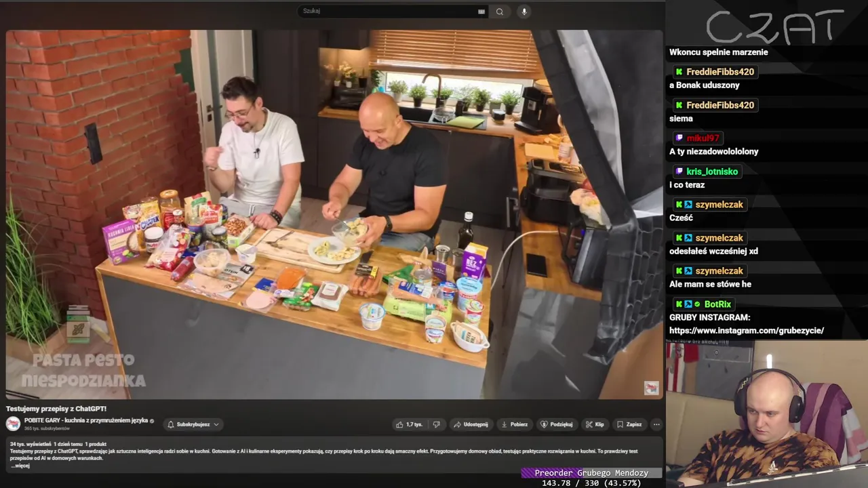Like the video showing 1,7 tys.
Screen dimensions: 868x488
409,424
